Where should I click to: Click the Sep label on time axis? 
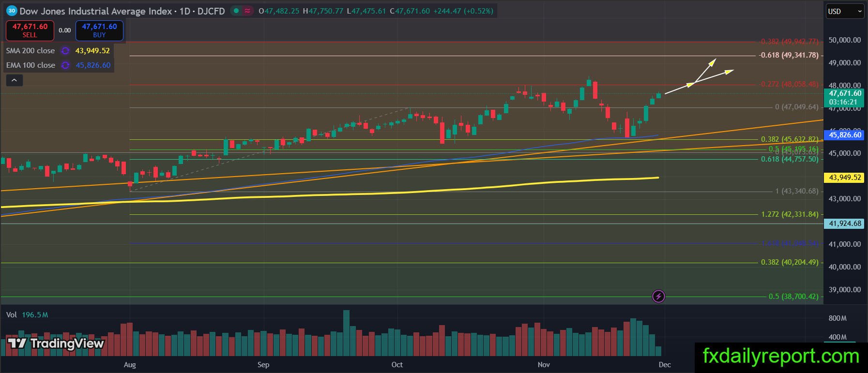pyautogui.click(x=263, y=365)
